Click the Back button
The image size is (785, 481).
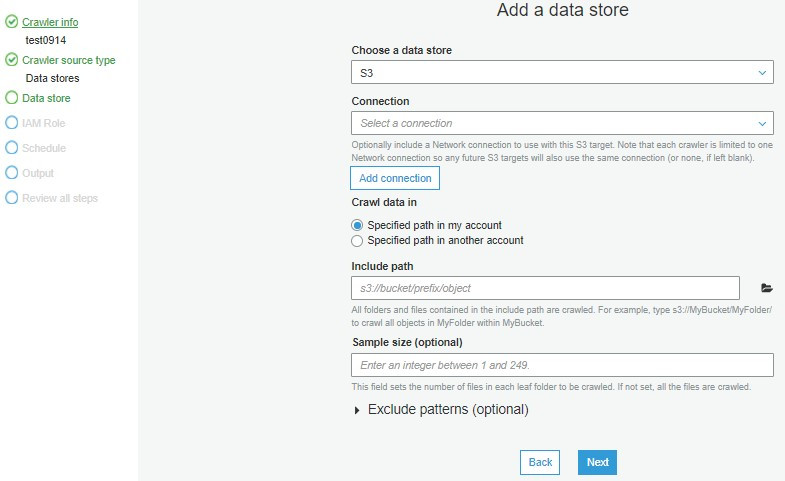click(540, 462)
